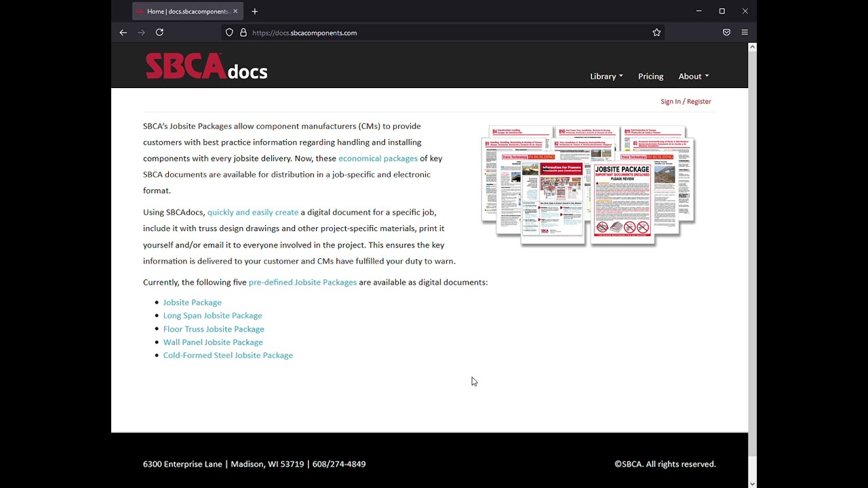Open Cold-Formed Steel Jobsite Package link
Viewport: 868px width, 488px height.
pyautogui.click(x=228, y=356)
